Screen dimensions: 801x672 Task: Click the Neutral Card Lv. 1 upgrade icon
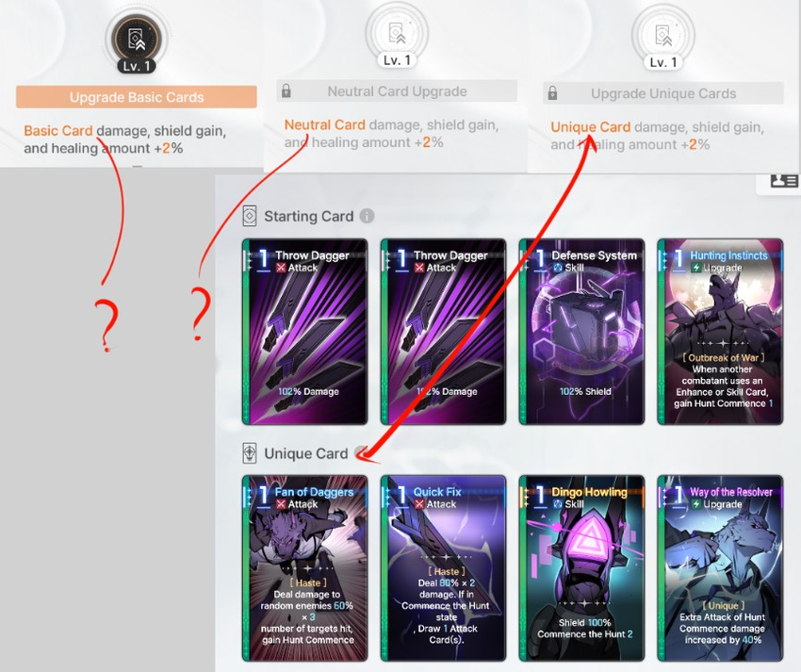tap(397, 33)
